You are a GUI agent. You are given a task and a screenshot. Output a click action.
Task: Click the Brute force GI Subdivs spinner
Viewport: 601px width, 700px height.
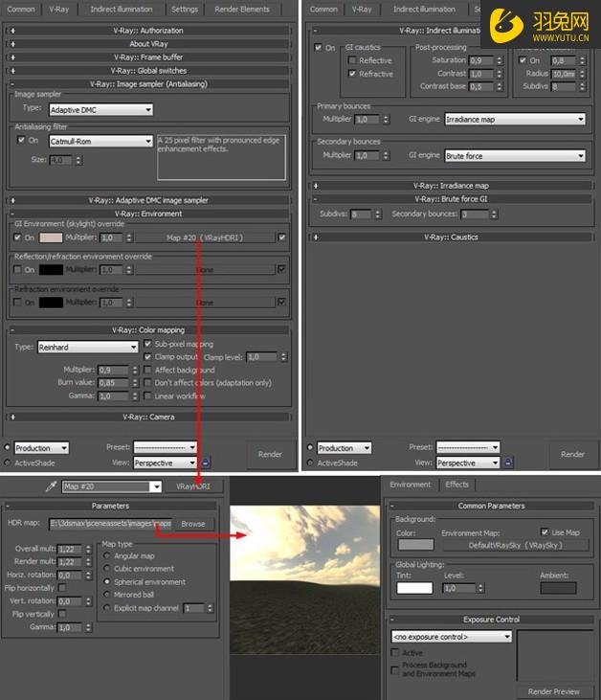(x=378, y=215)
